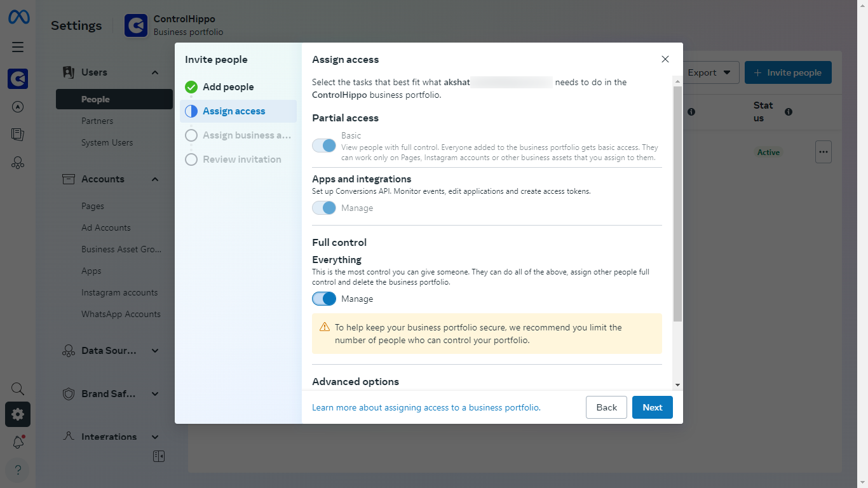Viewport: 868px width, 488px height.
Task: Click the Meta logo icon
Action: 18,17
